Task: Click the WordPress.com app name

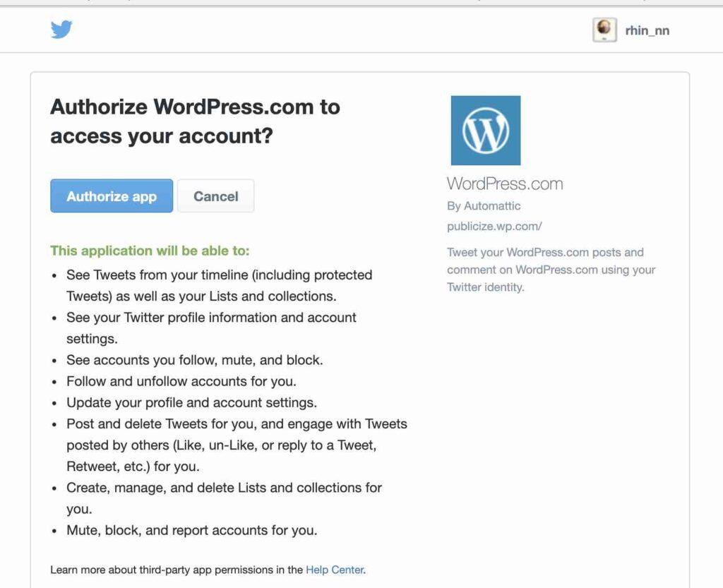Action: pyautogui.click(x=505, y=184)
